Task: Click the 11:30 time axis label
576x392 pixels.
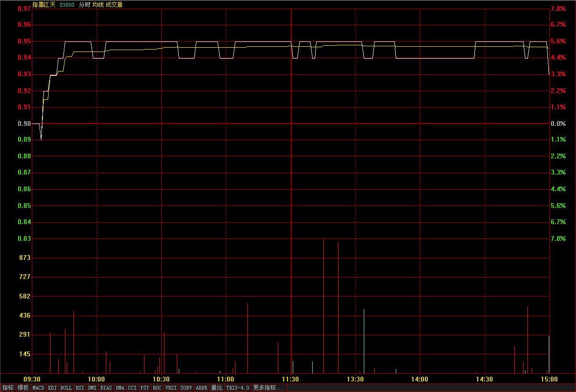Action: pos(291,379)
